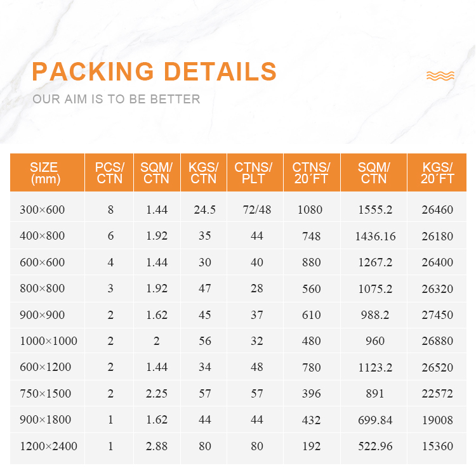Viewport: 476px width, 473px height.
Task: Click the OUR AIM IS TO BE BETTER subtitle
Action: [116, 99]
